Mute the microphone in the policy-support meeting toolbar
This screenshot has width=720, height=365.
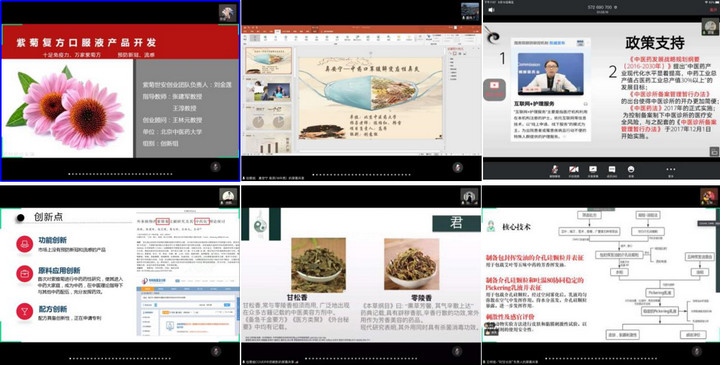click(x=555, y=170)
